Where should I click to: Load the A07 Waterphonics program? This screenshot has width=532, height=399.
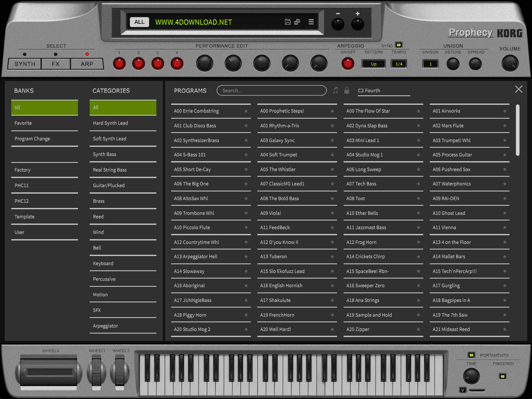pyautogui.click(x=470, y=184)
